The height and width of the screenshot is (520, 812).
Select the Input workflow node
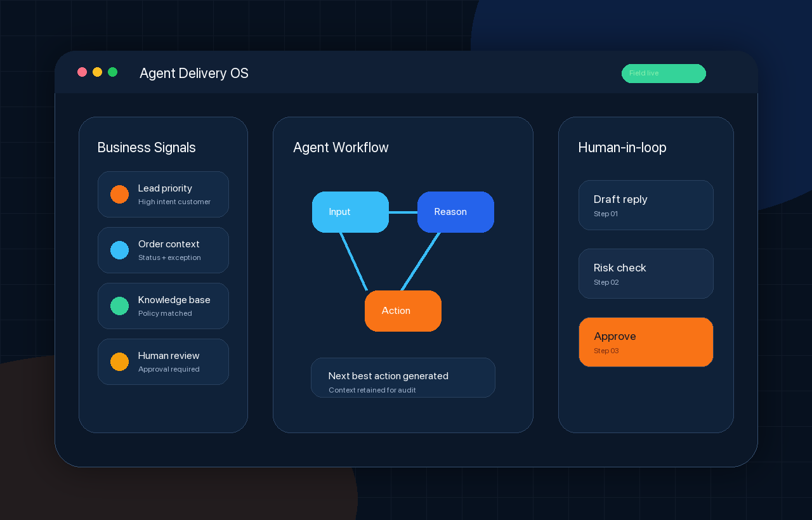coord(350,212)
